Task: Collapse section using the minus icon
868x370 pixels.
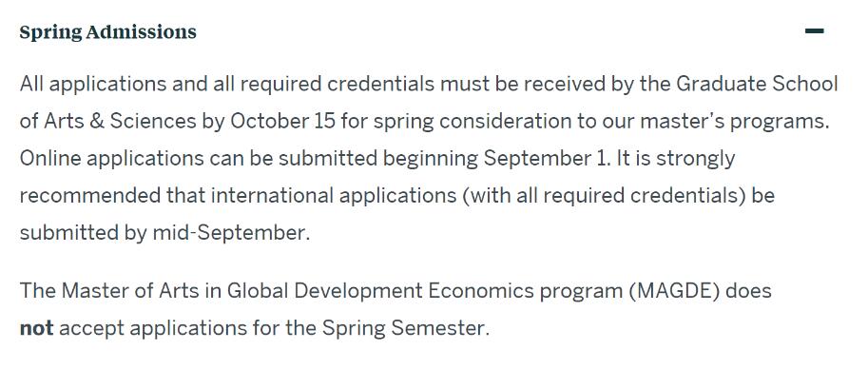Action: (x=815, y=31)
